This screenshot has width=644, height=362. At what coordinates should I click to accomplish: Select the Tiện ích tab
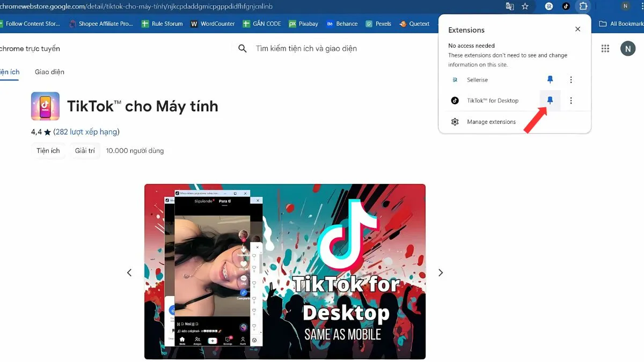[x=9, y=71]
